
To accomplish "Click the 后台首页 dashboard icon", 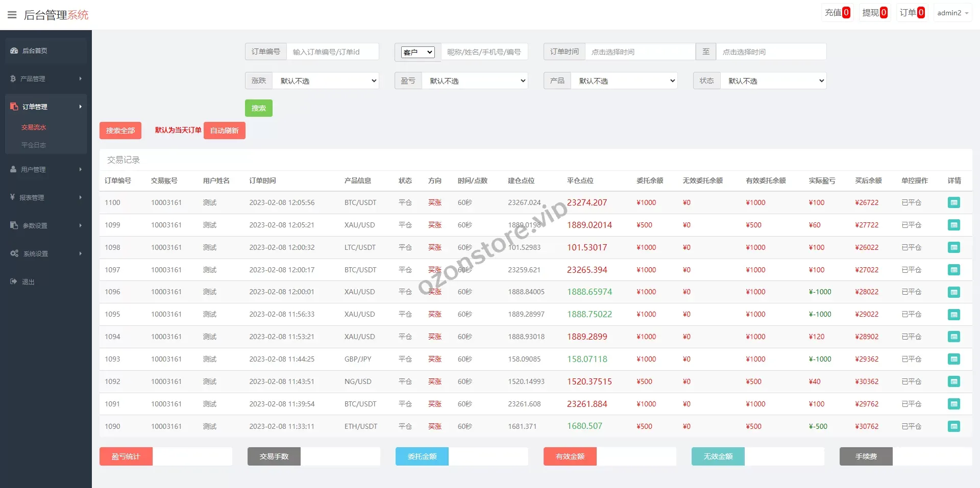I will (14, 50).
